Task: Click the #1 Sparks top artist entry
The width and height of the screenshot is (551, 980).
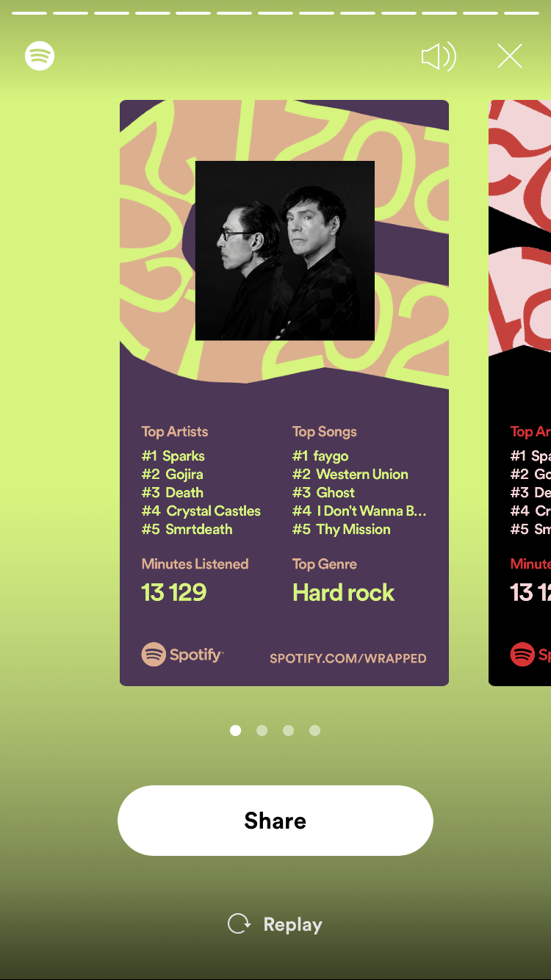Action: click(173, 456)
